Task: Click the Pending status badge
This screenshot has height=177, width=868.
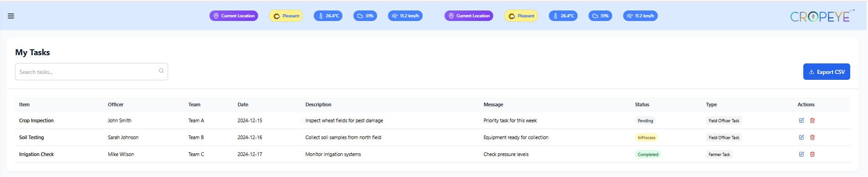Action: [645, 120]
